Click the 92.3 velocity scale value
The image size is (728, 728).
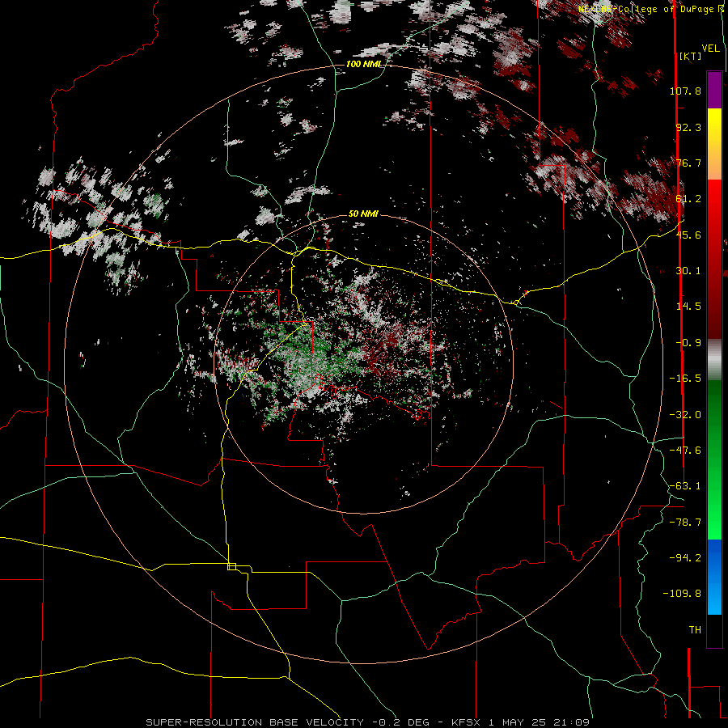click(x=688, y=127)
